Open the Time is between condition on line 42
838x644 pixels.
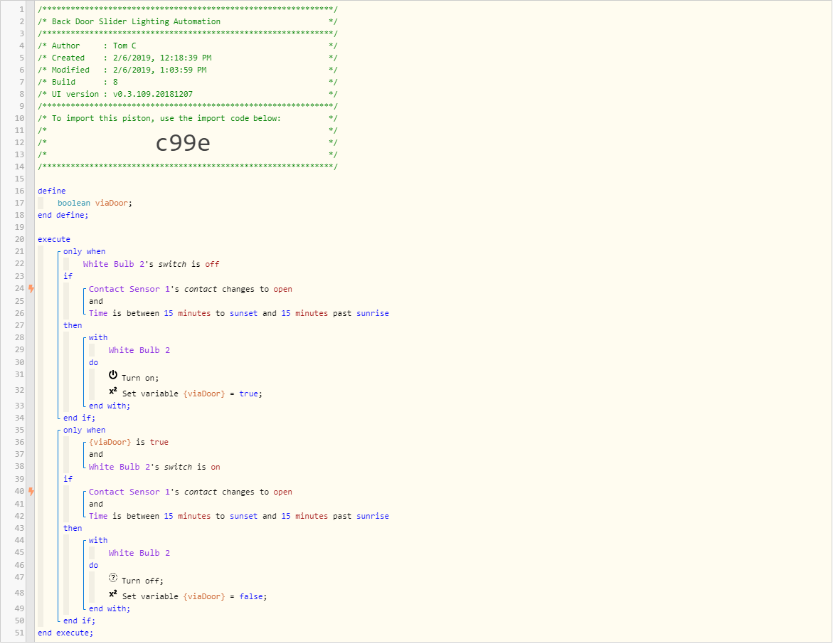(x=239, y=516)
